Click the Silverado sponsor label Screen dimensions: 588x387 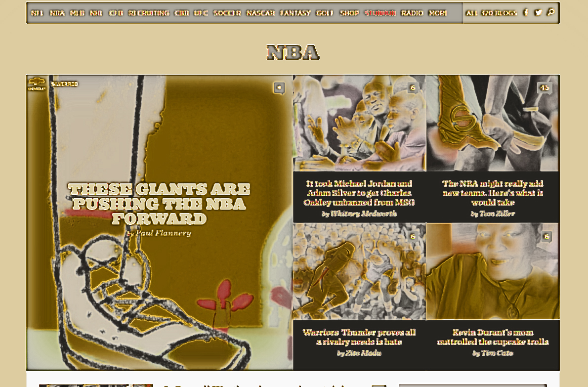(x=65, y=84)
